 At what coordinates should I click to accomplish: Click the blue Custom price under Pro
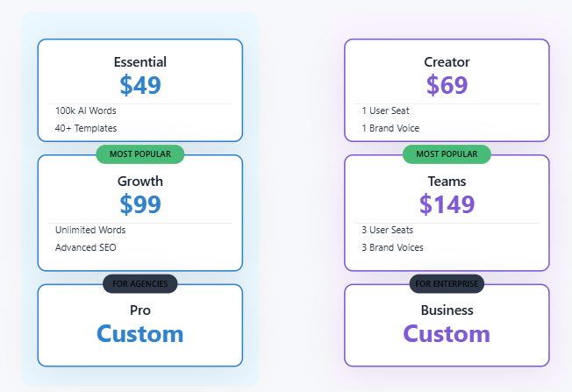click(x=140, y=334)
